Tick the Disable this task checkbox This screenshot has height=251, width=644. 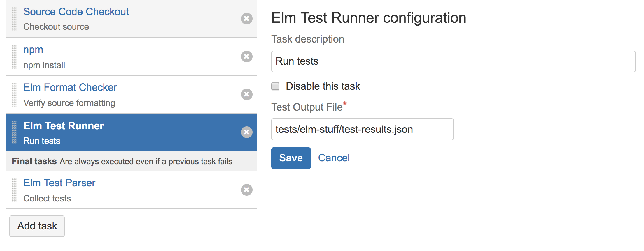click(275, 86)
